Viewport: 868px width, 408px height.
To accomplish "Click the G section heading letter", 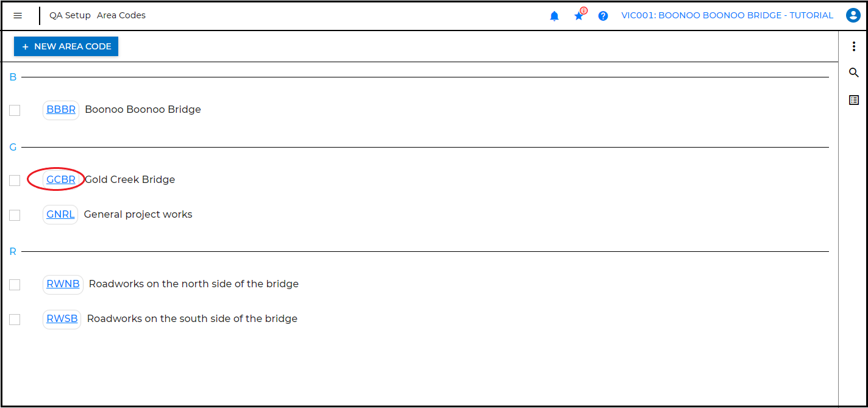I will coord(13,148).
